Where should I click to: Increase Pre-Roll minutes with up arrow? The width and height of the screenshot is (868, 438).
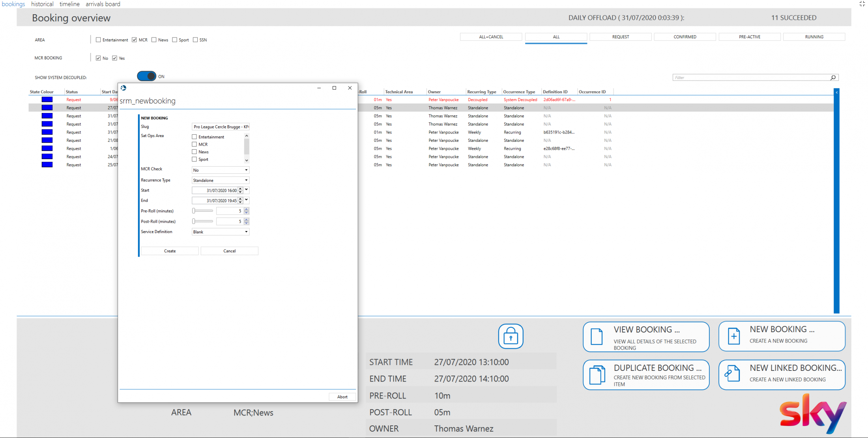coord(247,209)
